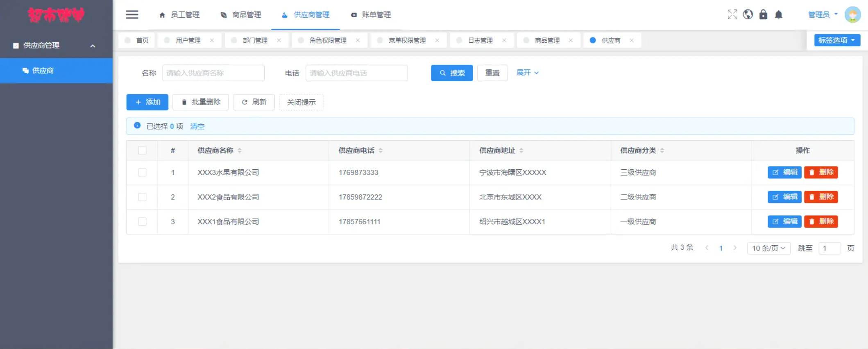
Task: Open the 标签选项 dropdown
Action: (x=837, y=40)
